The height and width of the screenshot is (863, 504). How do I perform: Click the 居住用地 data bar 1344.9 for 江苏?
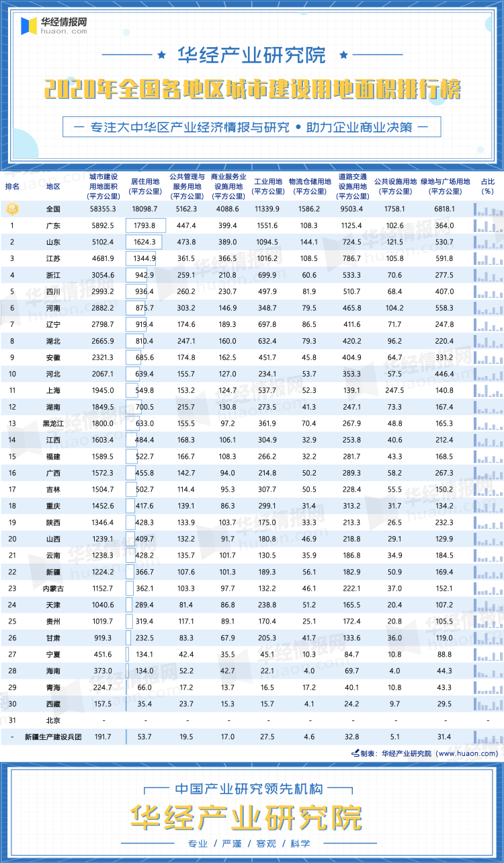click(x=141, y=258)
